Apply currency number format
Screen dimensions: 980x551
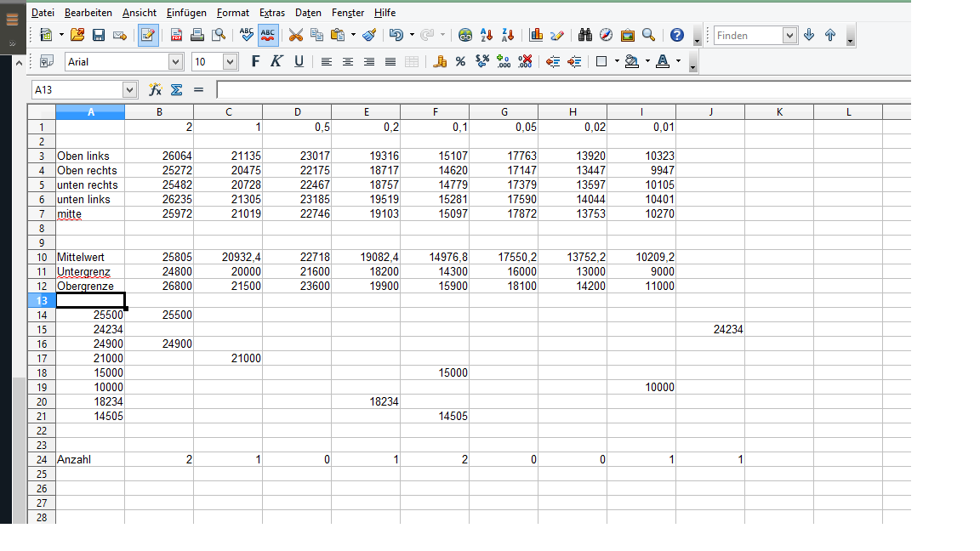coord(439,61)
